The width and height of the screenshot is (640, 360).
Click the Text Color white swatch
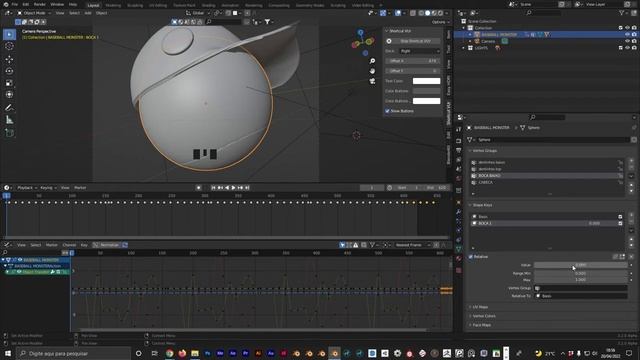426,81
